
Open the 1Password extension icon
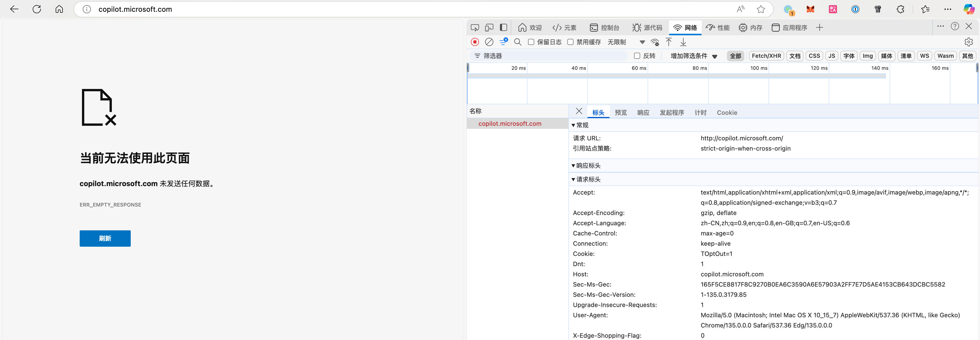pos(855,9)
